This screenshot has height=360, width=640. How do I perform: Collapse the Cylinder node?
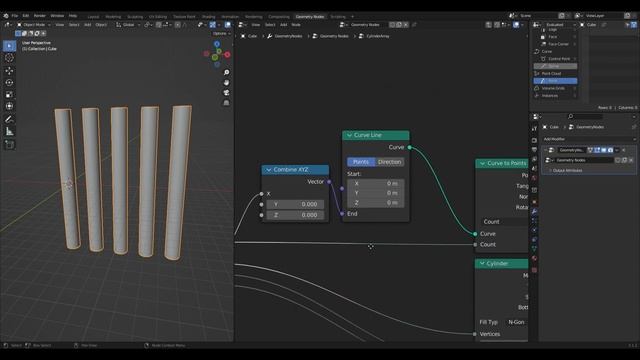tap(482, 264)
